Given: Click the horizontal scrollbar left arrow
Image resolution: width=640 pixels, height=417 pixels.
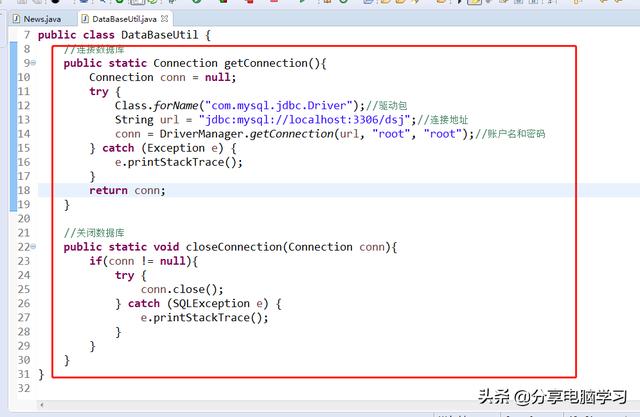Looking at the screenshot, I should [42, 405].
